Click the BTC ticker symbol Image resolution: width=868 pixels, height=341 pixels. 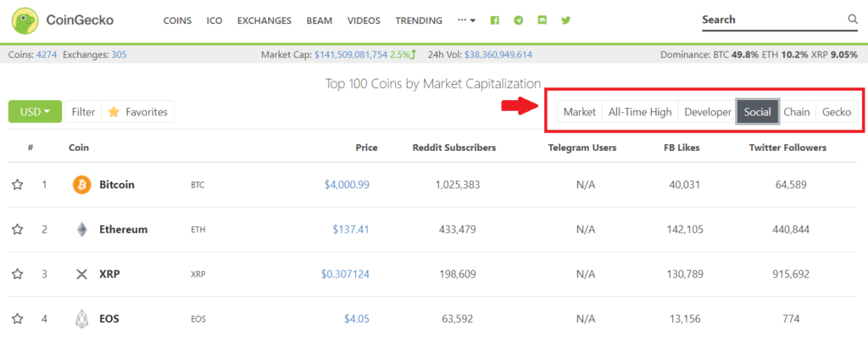point(198,186)
